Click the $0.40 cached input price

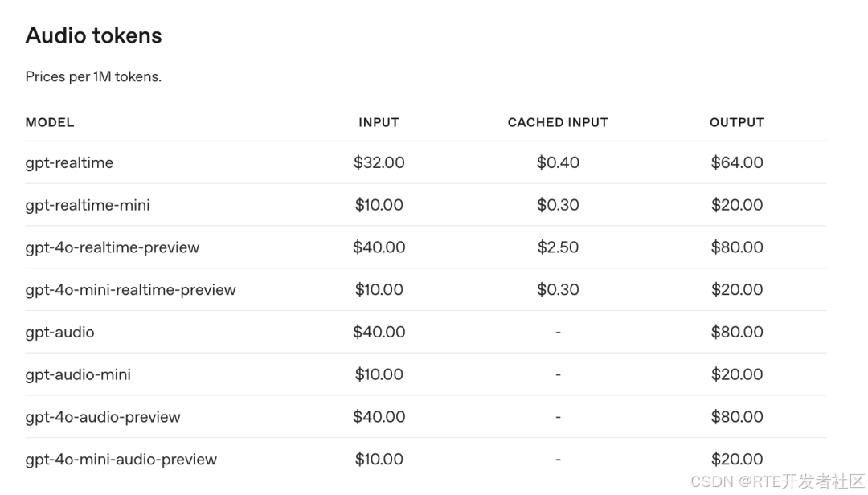click(x=558, y=162)
